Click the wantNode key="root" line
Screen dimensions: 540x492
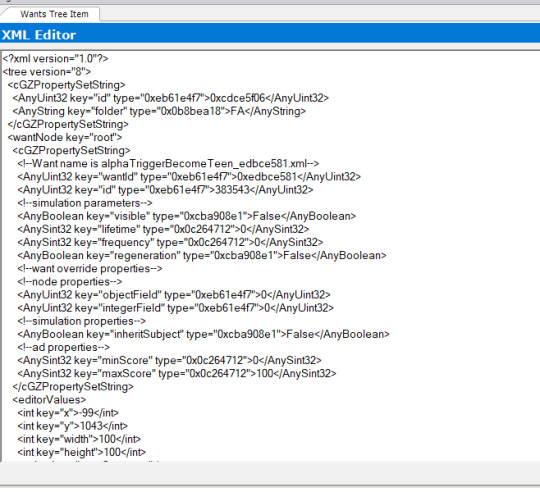65,137
